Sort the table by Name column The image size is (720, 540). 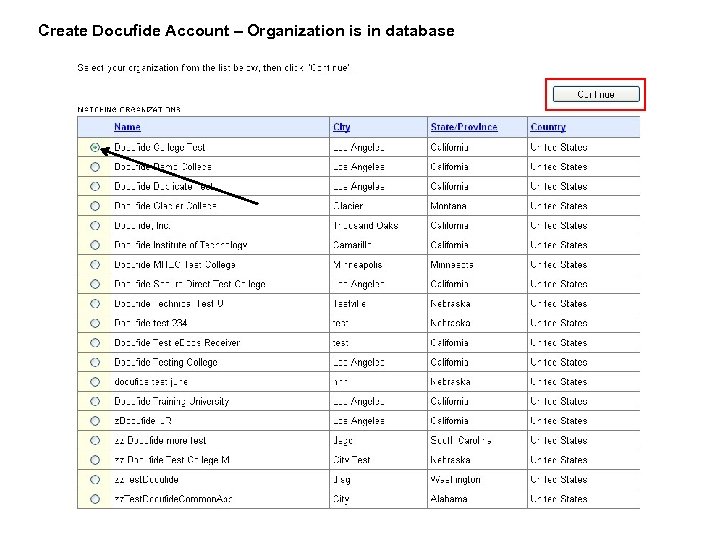coord(127,127)
